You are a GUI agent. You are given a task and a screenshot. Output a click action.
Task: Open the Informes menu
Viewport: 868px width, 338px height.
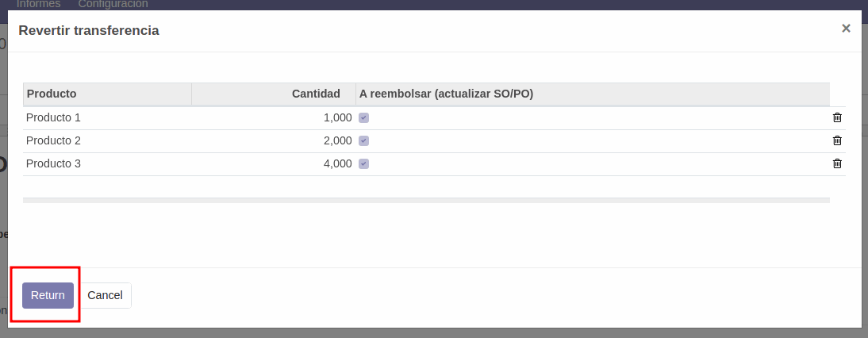point(38,4)
